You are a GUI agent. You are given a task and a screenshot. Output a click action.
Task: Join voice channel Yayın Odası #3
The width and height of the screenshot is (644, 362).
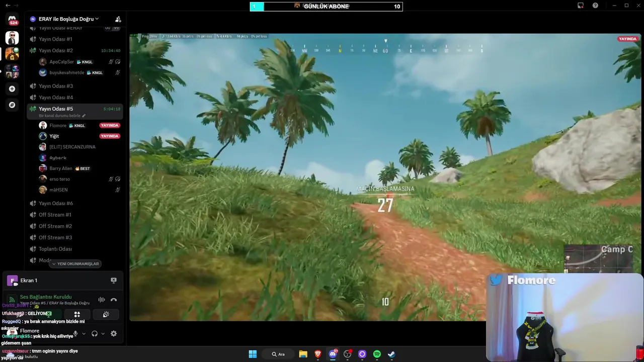(x=74, y=86)
